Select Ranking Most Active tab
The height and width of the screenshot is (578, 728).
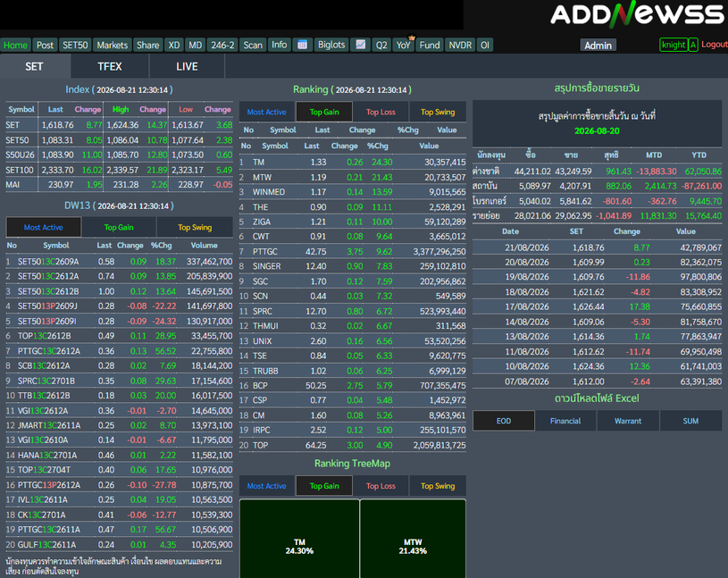267,112
